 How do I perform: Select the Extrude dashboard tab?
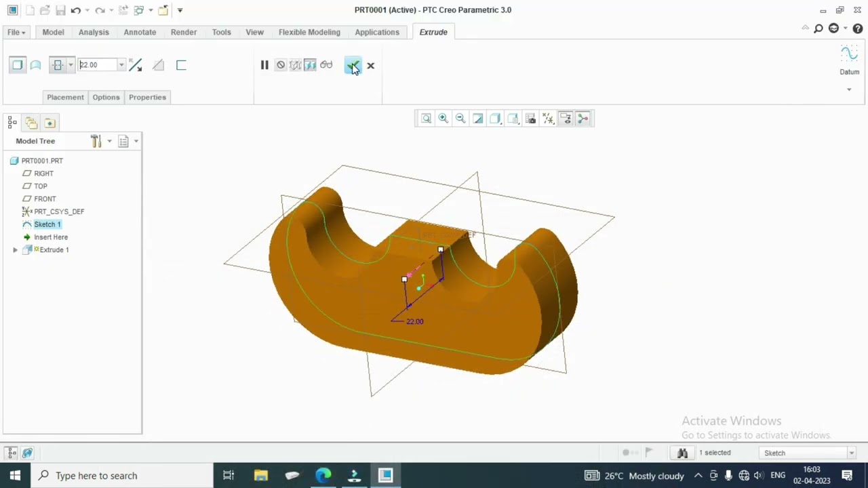point(433,32)
